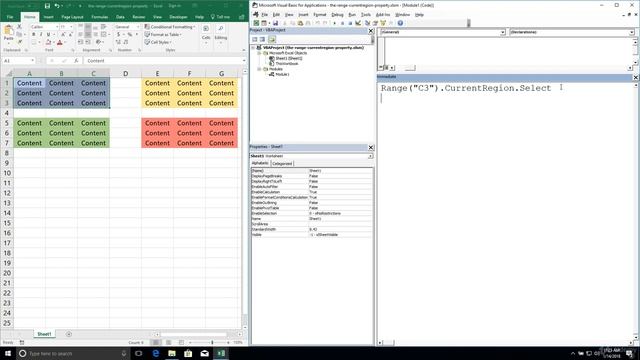Apply currency dollar number format

[118, 35]
